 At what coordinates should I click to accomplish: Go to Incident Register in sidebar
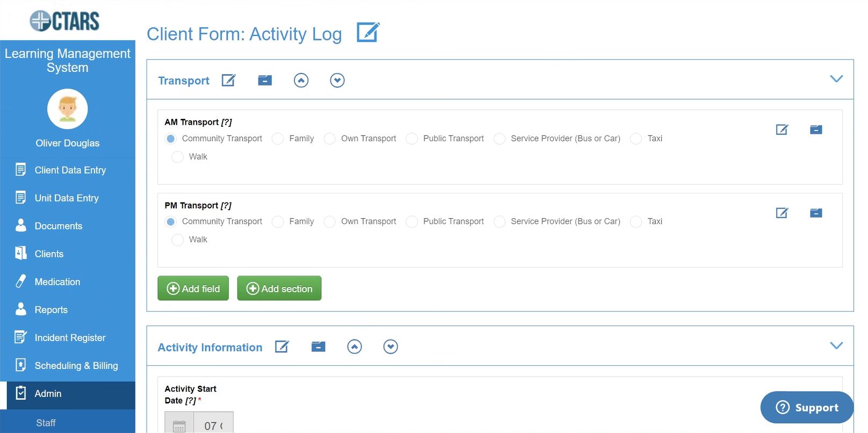point(70,338)
